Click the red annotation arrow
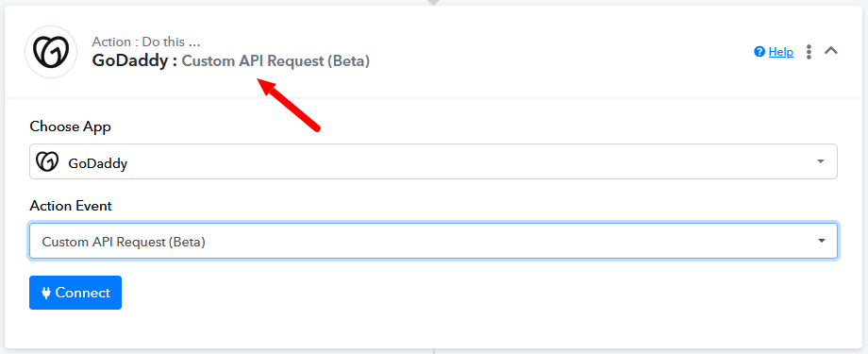Viewport: 868px width, 354px height. [290, 106]
